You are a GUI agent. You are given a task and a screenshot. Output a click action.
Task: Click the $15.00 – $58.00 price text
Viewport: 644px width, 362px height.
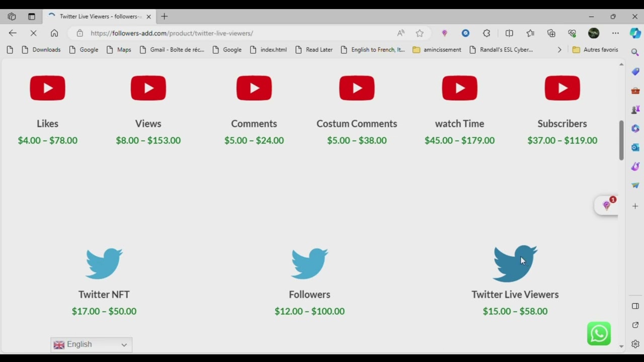pyautogui.click(x=515, y=311)
